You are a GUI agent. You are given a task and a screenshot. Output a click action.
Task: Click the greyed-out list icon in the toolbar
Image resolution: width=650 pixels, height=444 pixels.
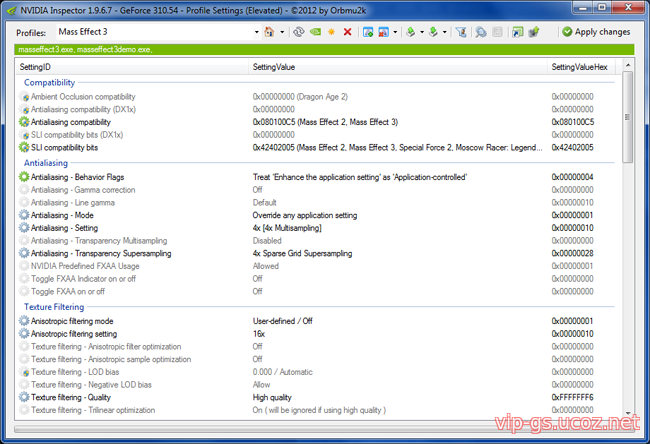[497, 32]
